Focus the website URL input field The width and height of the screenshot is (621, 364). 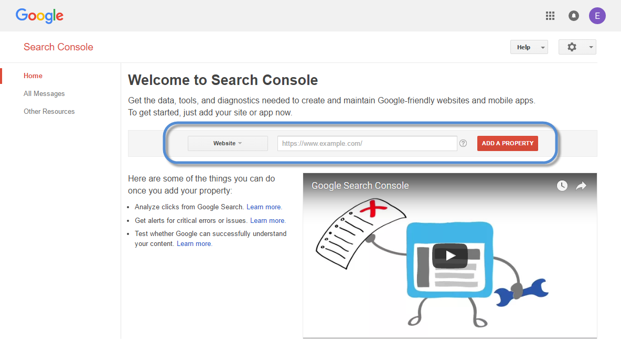pyautogui.click(x=367, y=143)
